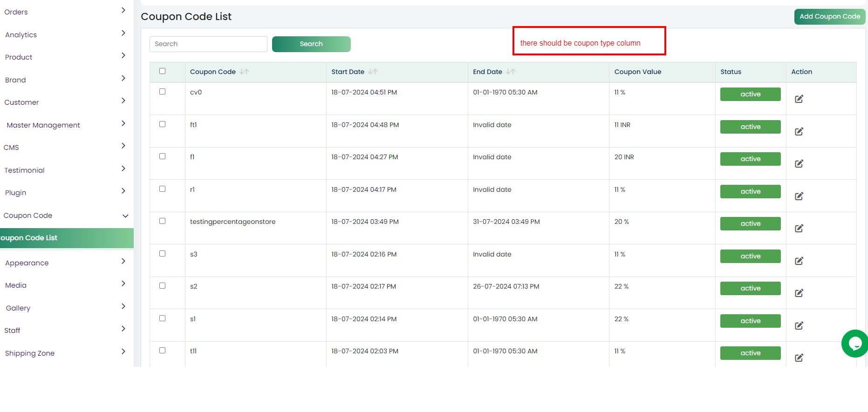Open edit icon for f1 coupon
The image size is (868, 412).
pos(799,163)
